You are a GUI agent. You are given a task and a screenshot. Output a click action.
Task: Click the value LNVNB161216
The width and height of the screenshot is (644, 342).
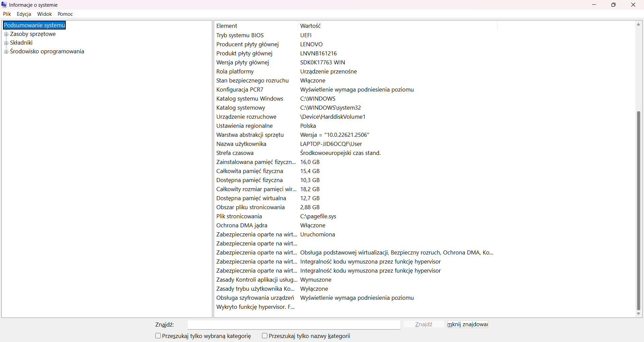tap(318, 53)
